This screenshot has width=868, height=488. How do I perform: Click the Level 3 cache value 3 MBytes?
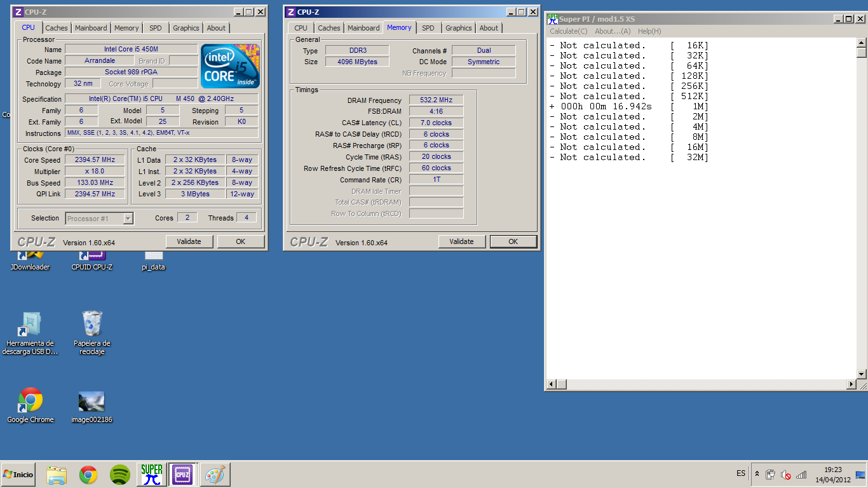point(195,194)
